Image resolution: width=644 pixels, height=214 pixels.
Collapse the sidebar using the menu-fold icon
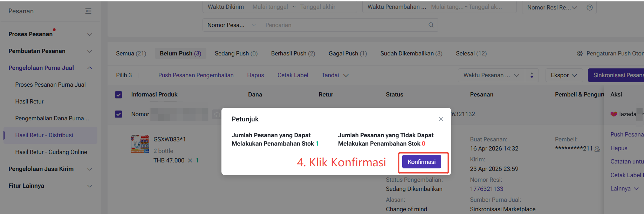[x=88, y=11]
